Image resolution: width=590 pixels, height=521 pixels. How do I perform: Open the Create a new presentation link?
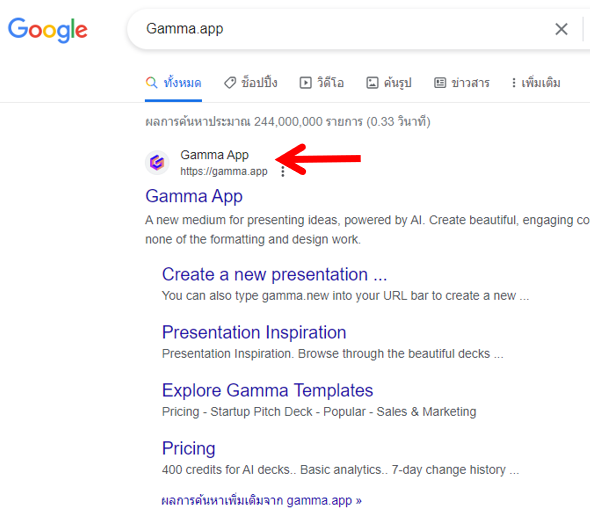click(x=274, y=274)
